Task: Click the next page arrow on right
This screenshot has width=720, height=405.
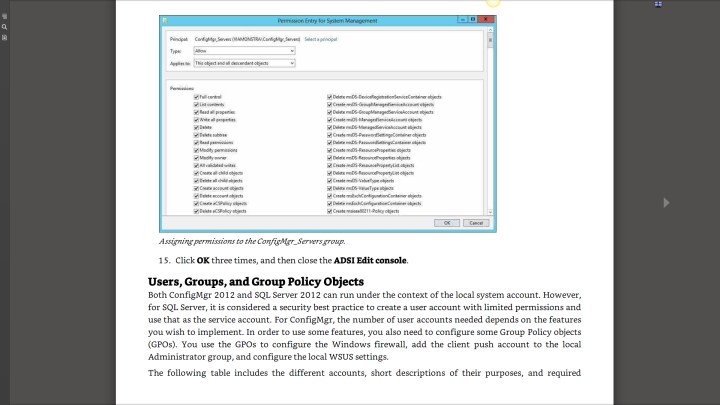Action: click(x=667, y=202)
